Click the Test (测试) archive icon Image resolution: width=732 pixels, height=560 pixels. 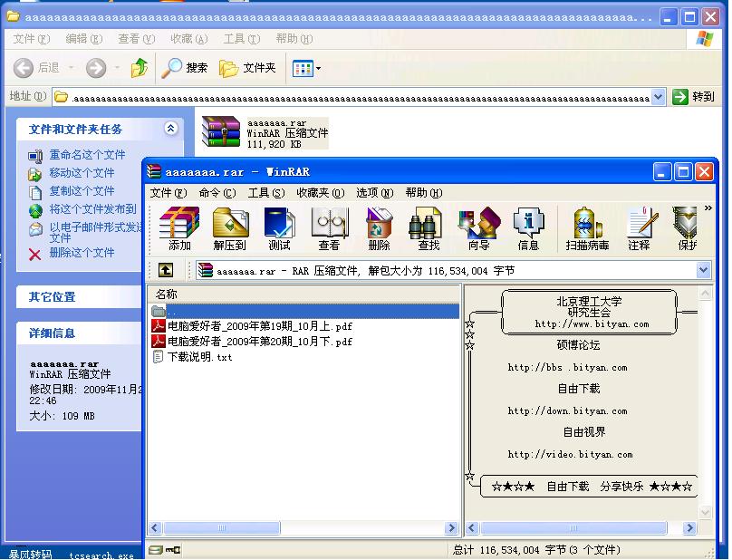(279, 228)
